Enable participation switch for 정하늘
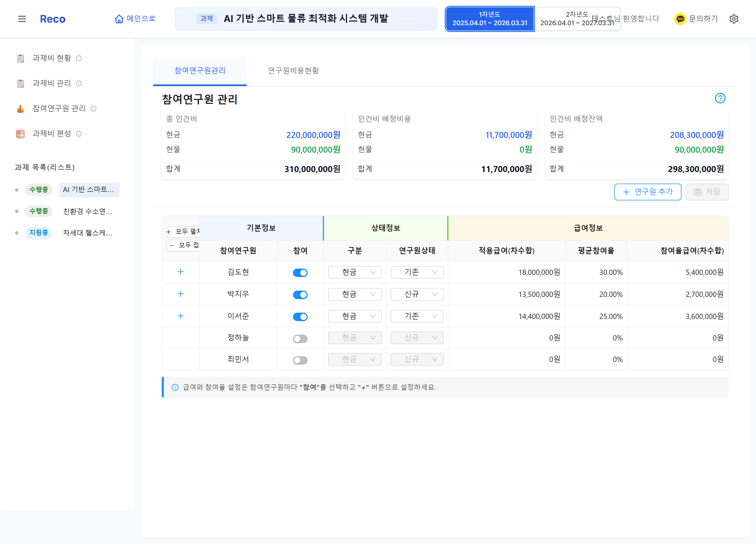Viewport: 756px width, 544px height. [x=300, y=339]
